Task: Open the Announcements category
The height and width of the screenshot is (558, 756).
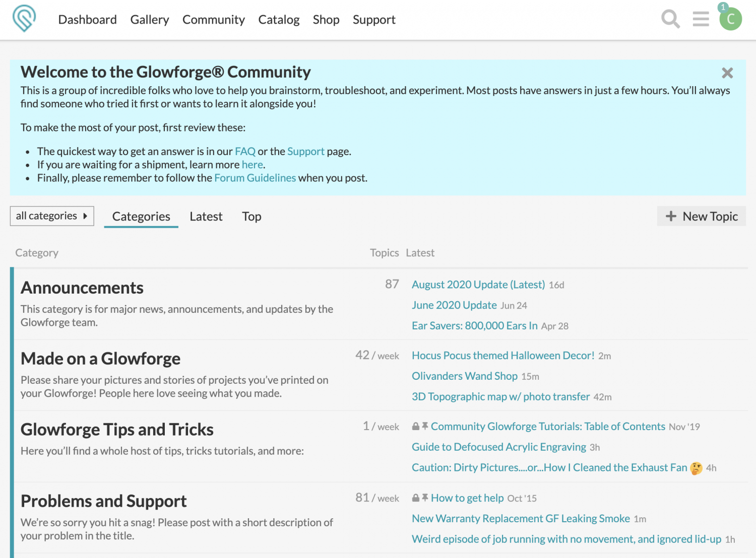Action: (82, 288)
